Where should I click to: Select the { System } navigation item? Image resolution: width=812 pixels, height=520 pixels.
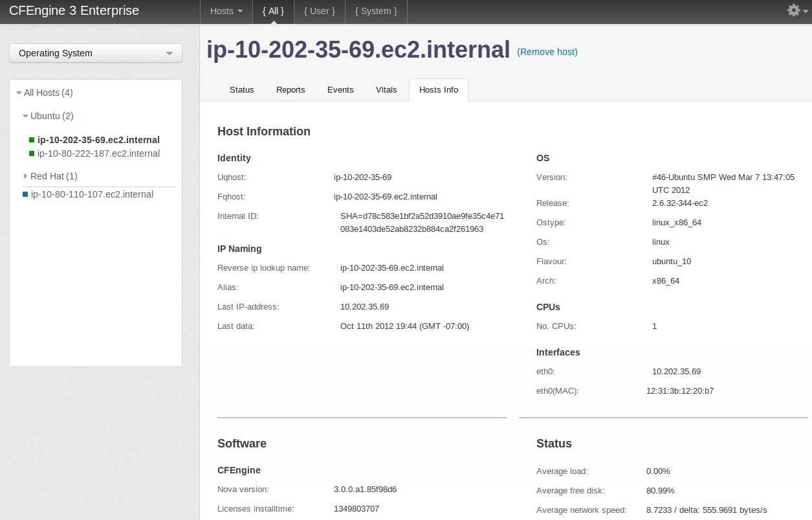tap(376, 11)
